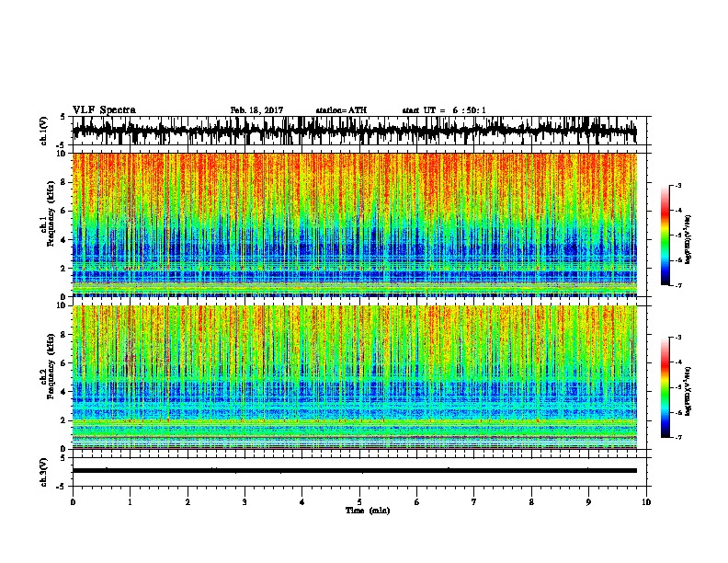Click the "Time (min)" axis label
Image resolution: width=728 pixels, height=563 pixels.
pos(368,511)
